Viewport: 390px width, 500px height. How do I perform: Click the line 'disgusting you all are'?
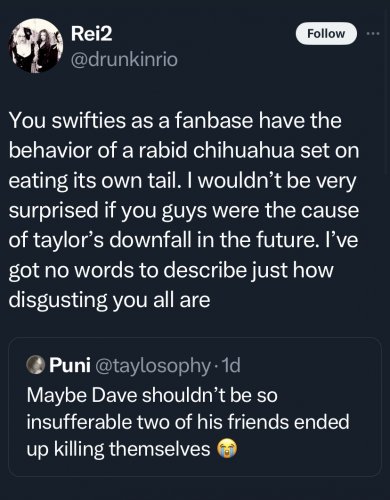pos(109,300)
